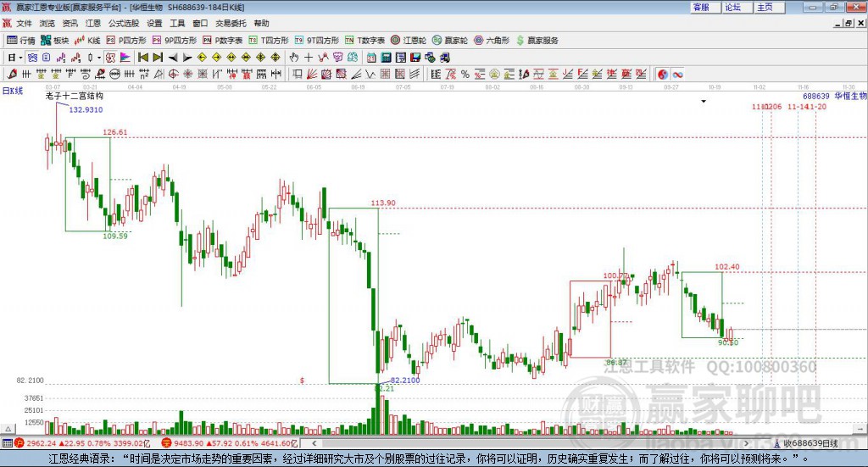Open the 文件 menu

(25, 23)
